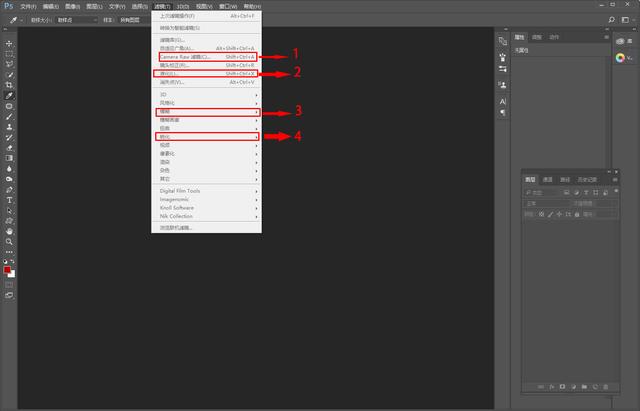Click the layer style fx icon
640x411 pixels.
[552, 387]
